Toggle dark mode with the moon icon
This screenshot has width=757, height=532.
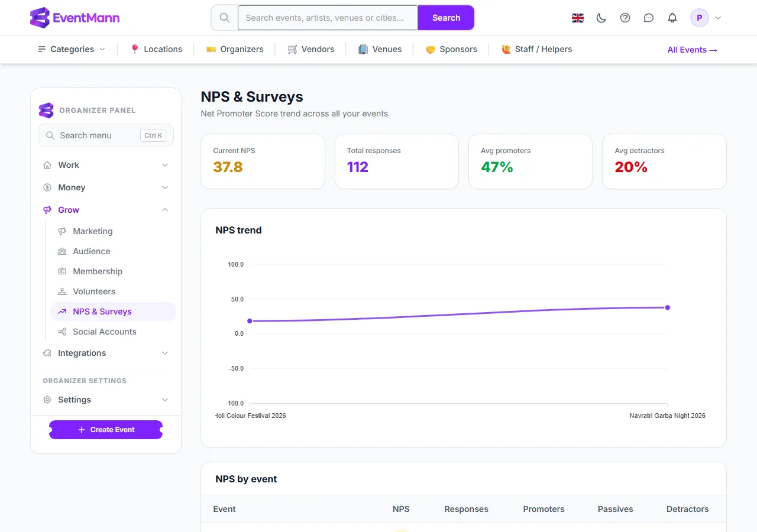coord(601,18)
